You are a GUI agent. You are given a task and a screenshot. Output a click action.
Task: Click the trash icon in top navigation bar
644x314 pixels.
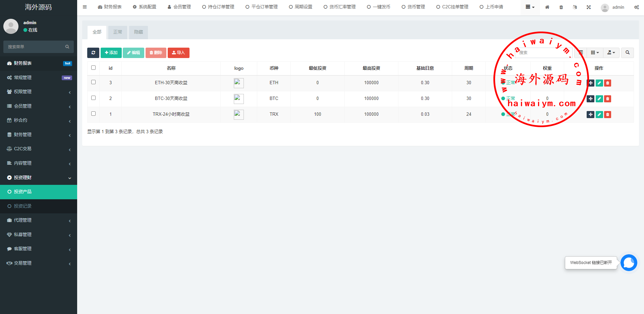[561, 7]
